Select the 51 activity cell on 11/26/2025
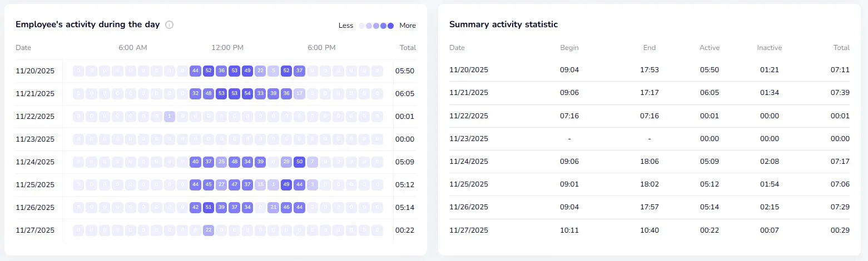The image size is (868, 261). 209,208
